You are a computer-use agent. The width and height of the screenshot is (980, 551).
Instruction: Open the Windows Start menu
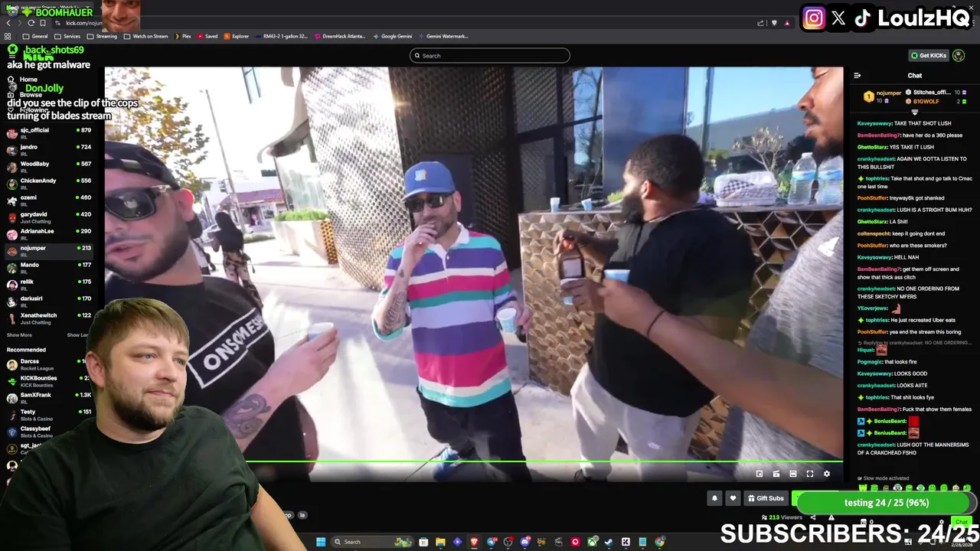point(321,542)
